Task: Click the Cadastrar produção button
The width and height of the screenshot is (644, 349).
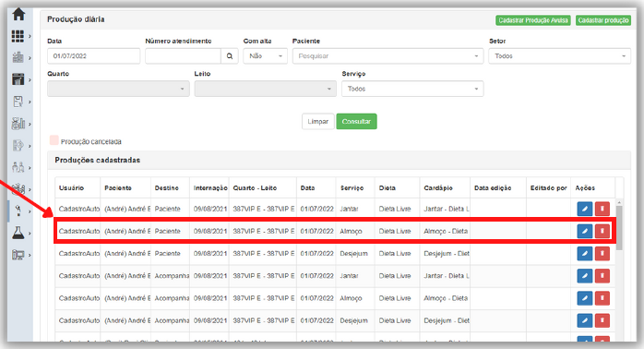Action: tap(603, 20)
